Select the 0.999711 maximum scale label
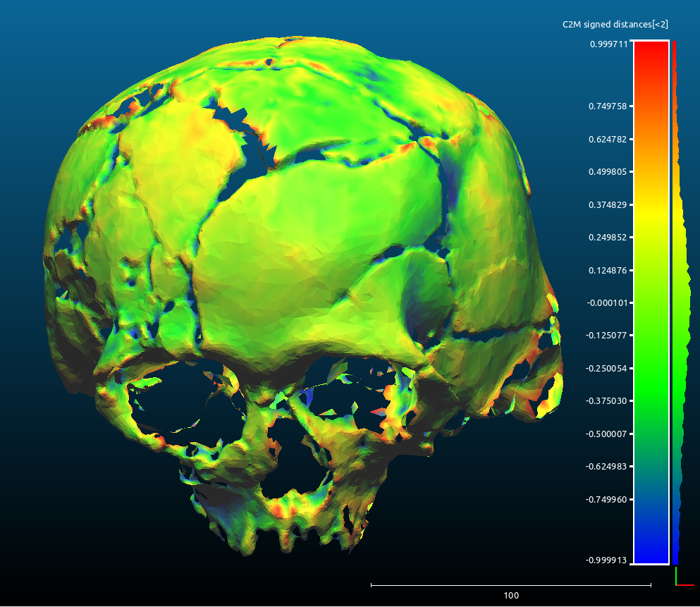Viewport: 700px width, 607px height. (x=608, y=44)
